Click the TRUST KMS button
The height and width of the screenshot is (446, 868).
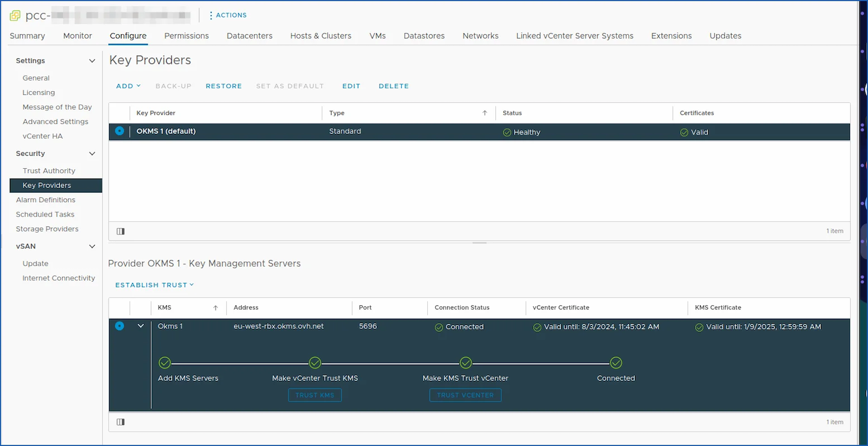[315, 395]
